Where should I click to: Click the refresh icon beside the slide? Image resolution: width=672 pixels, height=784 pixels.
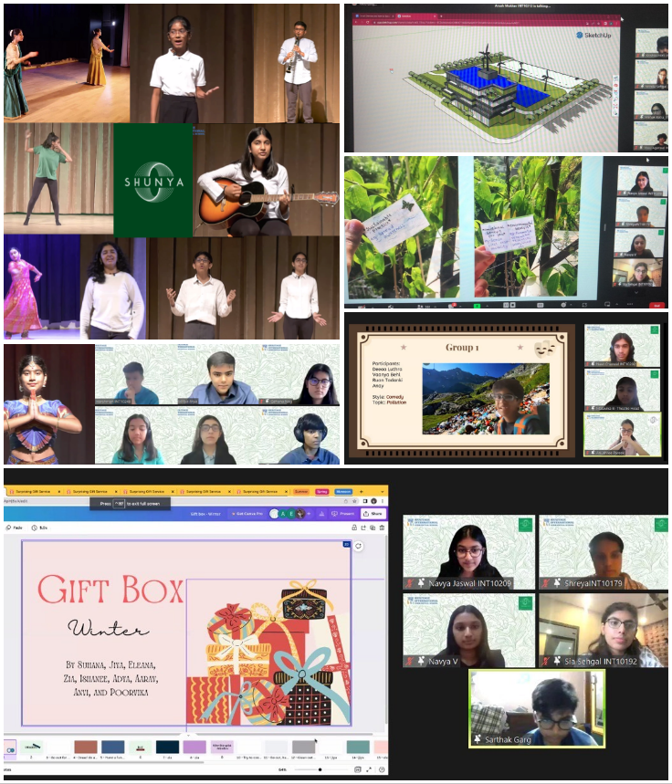[359, 546]
